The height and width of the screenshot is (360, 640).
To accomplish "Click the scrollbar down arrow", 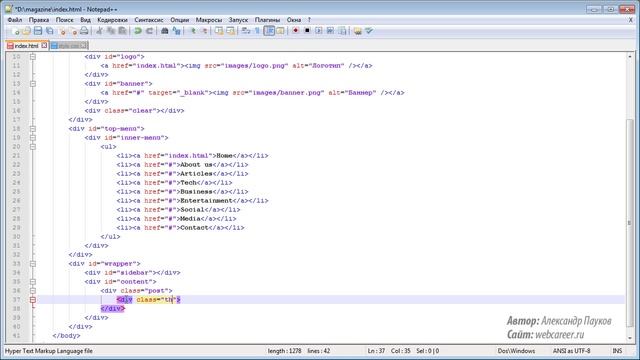I will click(x=630, y=338).
